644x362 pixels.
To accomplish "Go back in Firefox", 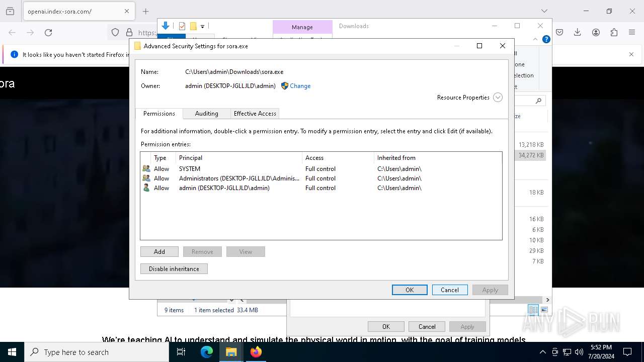I will click(12, 32).
